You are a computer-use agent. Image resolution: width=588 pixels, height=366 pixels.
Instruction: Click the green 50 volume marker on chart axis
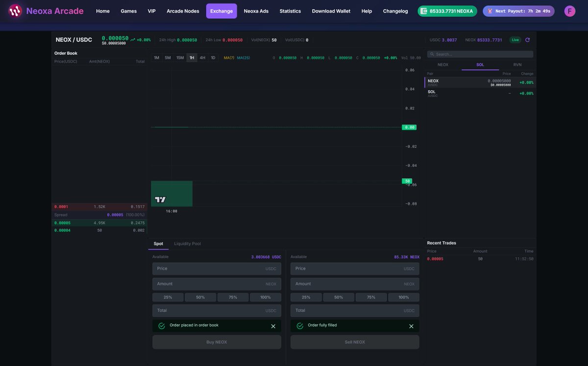point(407,181)
